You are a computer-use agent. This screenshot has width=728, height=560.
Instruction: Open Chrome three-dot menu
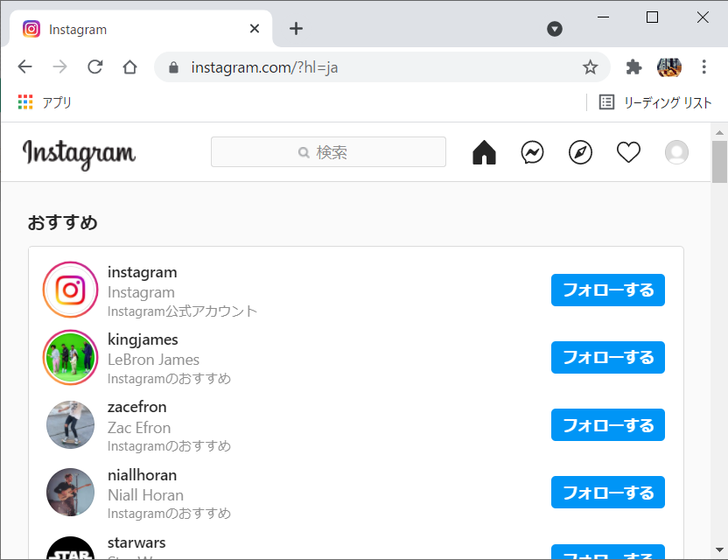[x=703, y=66]
